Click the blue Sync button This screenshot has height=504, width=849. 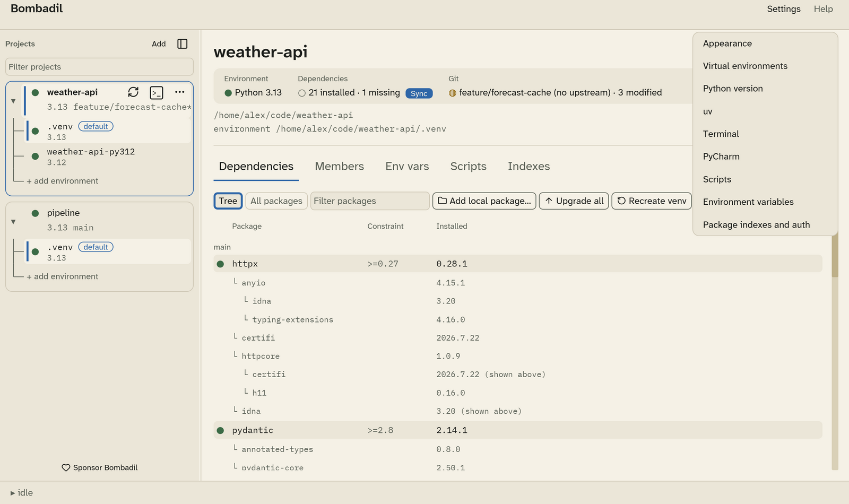(419, 93)
